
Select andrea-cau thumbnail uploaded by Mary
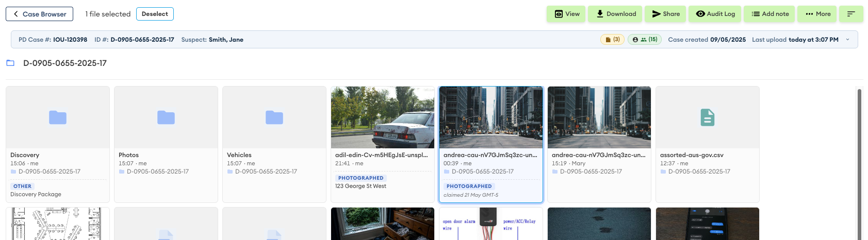[599, 117]
